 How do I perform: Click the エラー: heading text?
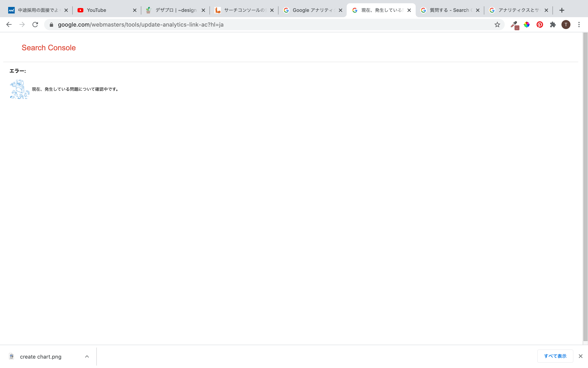point(18,71)
